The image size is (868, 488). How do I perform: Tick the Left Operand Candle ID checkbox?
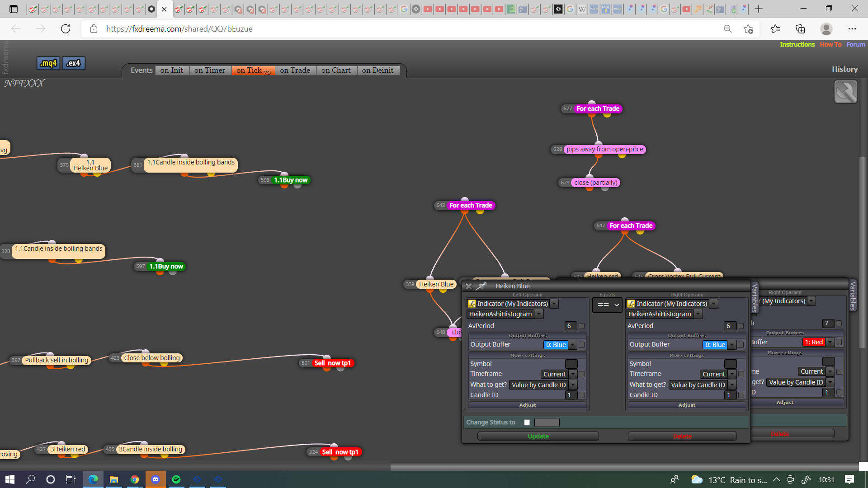(582, 395)
